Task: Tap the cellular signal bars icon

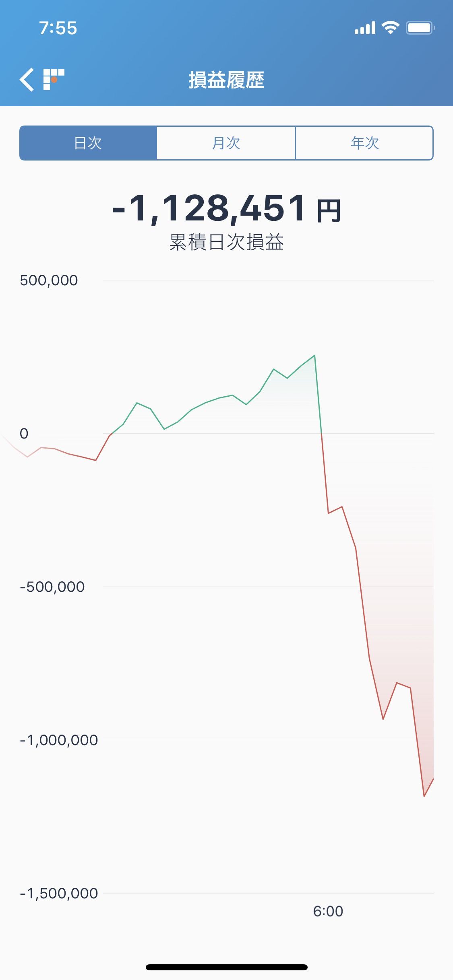Action: 365,28
